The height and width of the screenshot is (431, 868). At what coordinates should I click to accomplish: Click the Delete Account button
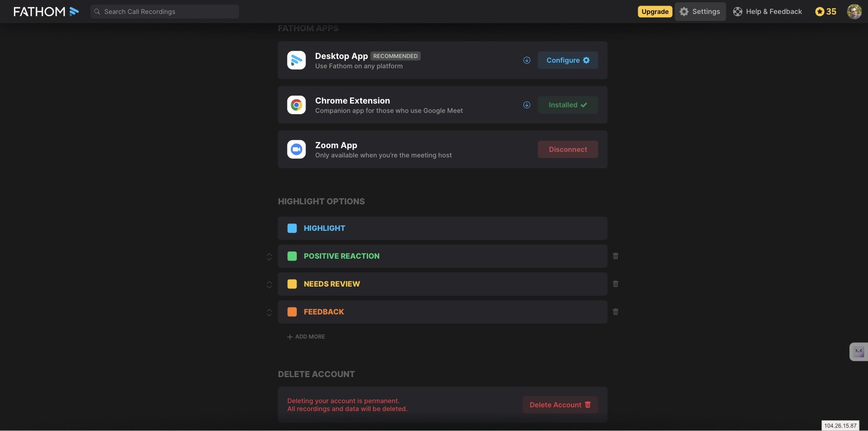click(x=560, y=405)
